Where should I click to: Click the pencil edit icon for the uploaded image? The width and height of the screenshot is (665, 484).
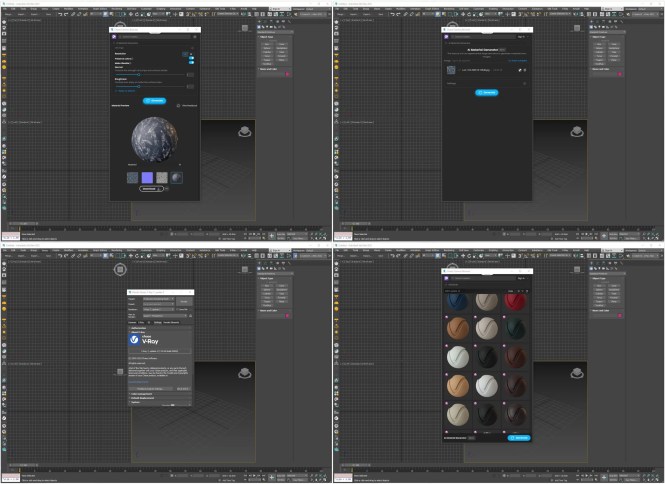point(520,70)
